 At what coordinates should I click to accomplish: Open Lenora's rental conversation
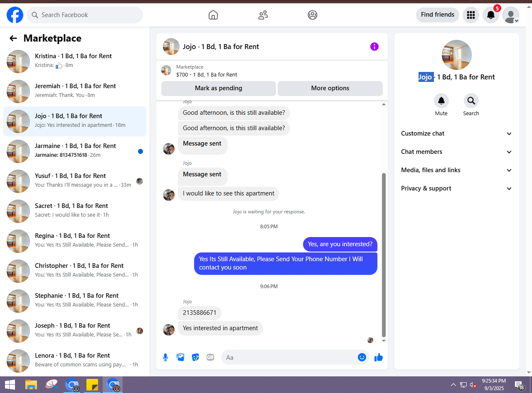click(x=75, y=361)
